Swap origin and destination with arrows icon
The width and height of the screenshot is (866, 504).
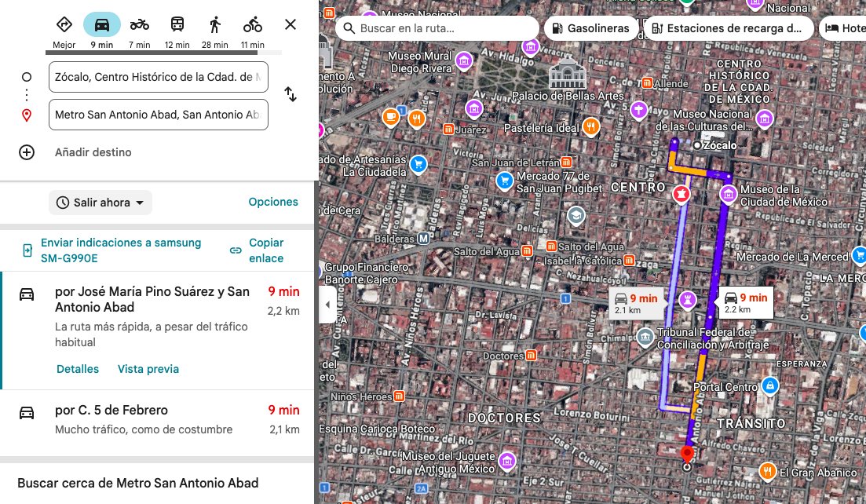(290, 93)
